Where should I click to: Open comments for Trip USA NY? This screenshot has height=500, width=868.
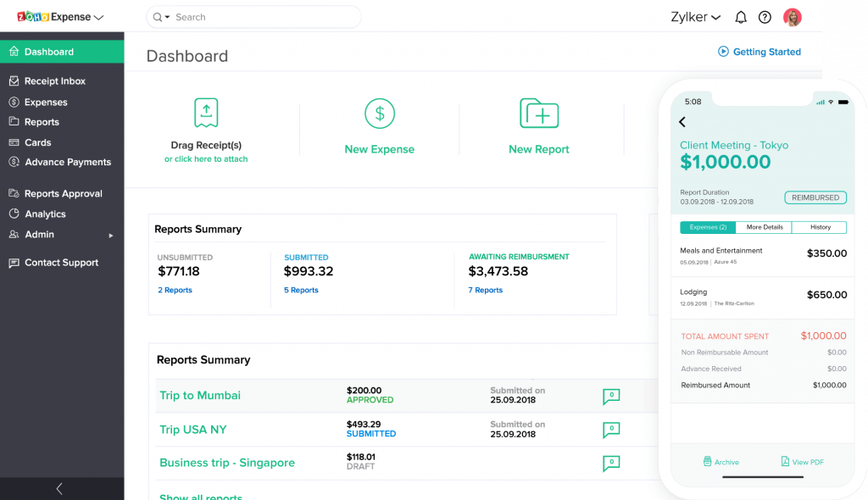(x=611, y=430)
